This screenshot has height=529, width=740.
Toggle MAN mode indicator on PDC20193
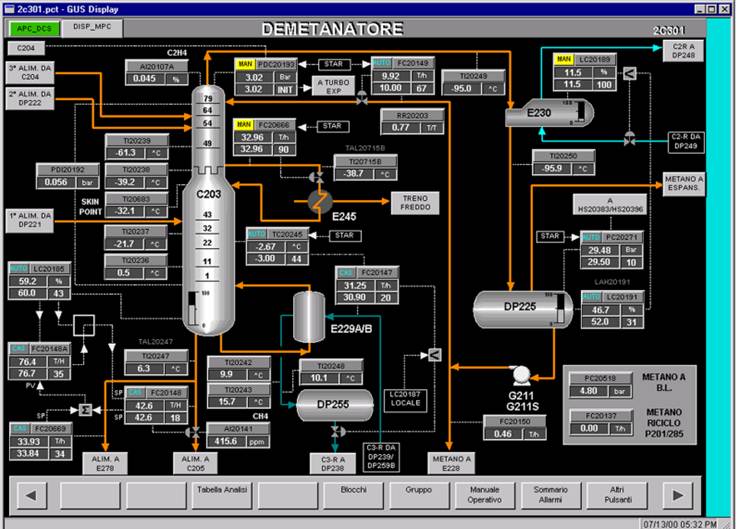click(246, 64)
